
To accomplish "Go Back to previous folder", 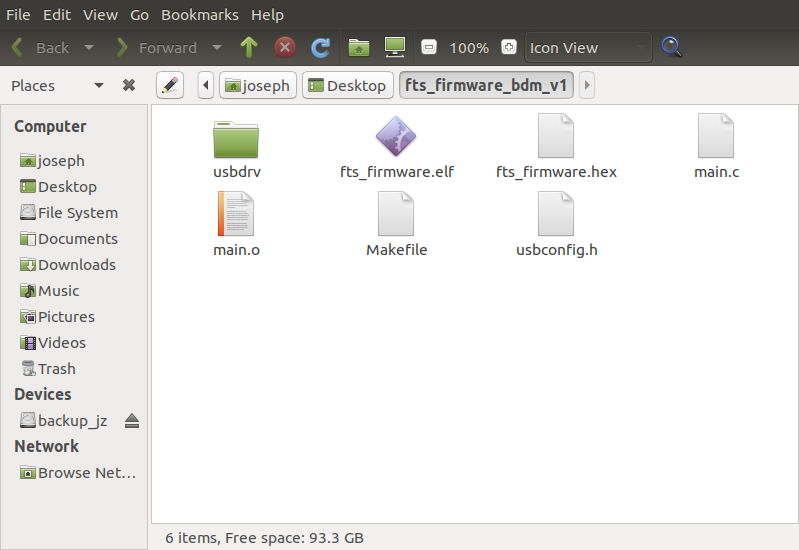I will (41, 47).
